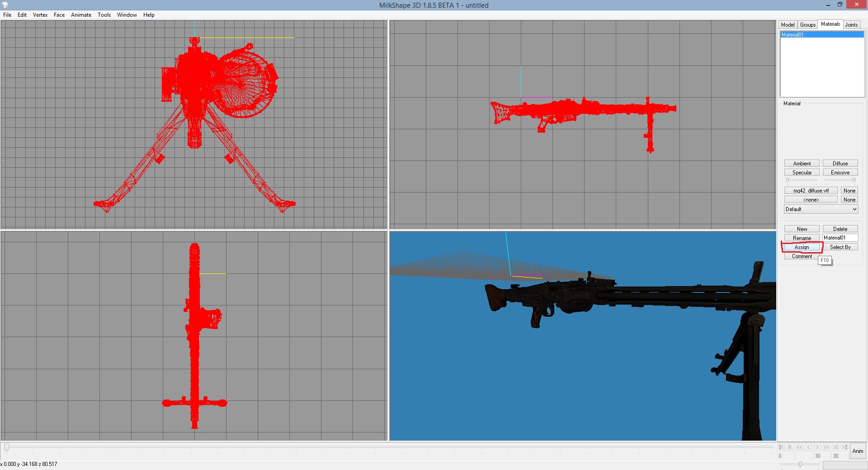Open the Window menu
This screenshot has height=470, width=868.
(x=127, y=15)
